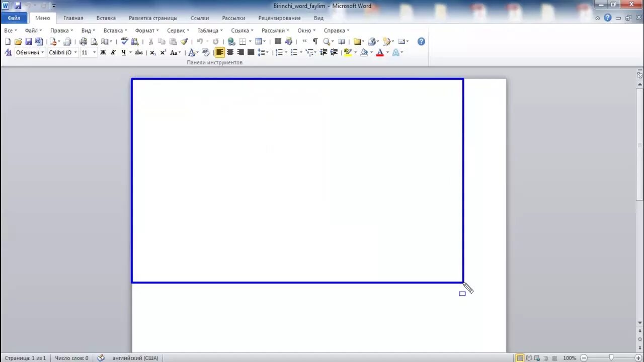Open the bulleted list dropdown
The height and width of the screenshot is (362, 644).
coord(301,52)
